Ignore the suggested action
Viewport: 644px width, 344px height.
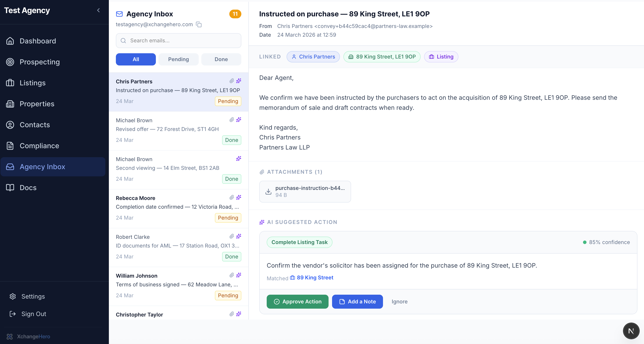399,302
